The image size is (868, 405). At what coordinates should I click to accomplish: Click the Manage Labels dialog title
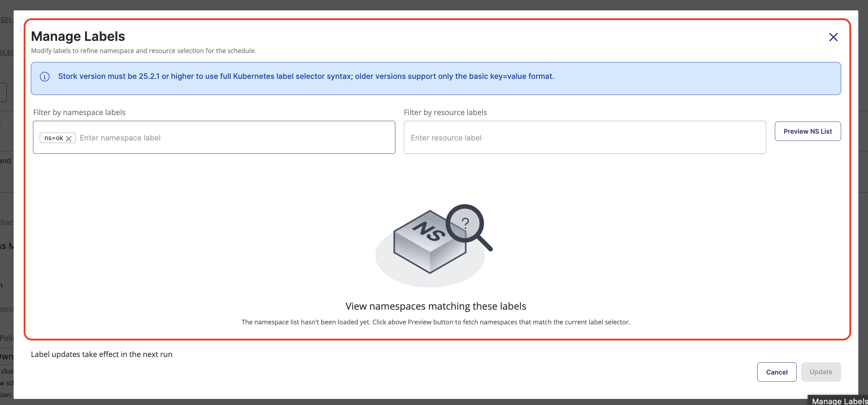(x=78, y=36)
